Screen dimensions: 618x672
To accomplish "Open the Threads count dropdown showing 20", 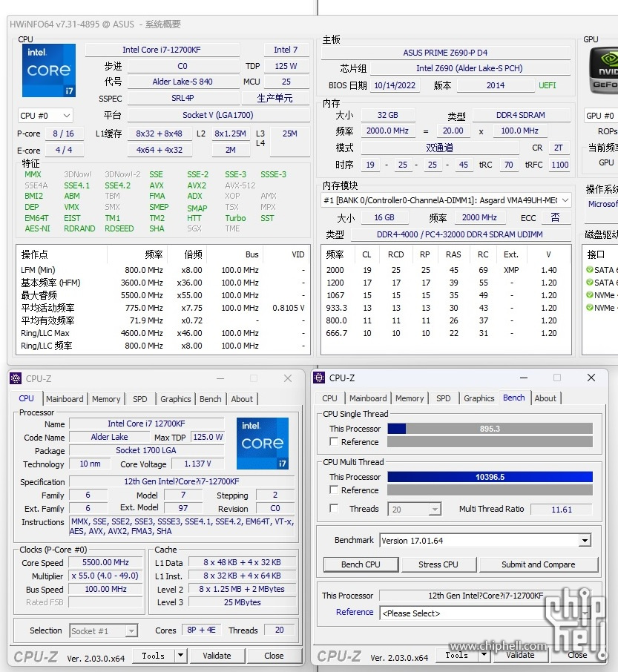I will coord(415,509).
